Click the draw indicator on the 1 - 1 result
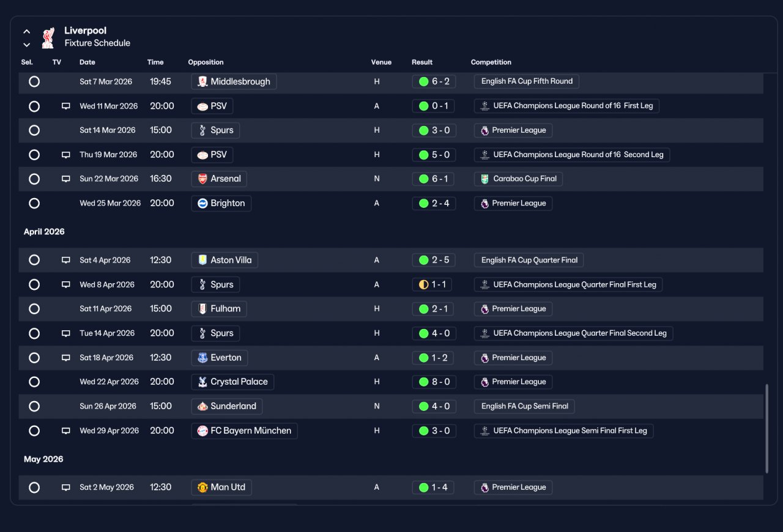783x532 pixels. click(x=423, y=285)
